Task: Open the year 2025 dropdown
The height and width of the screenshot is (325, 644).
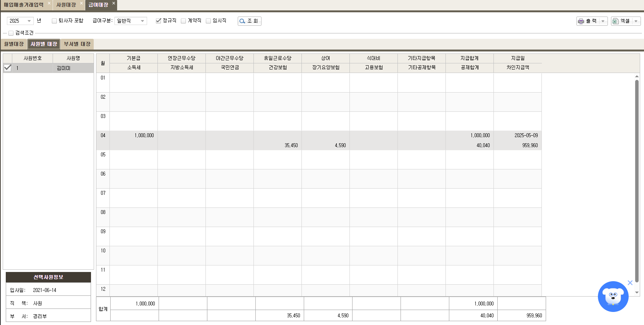Action: tap(29, 21)
